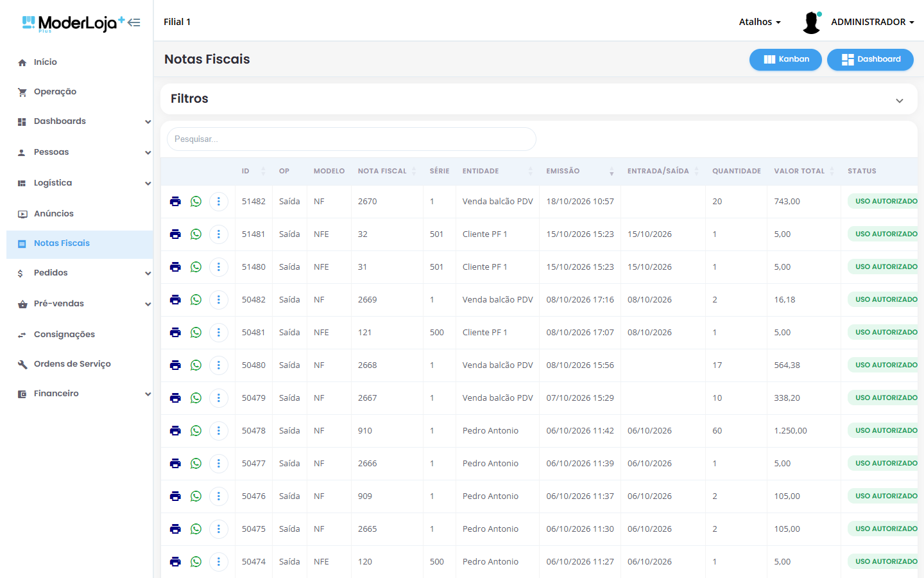Image resolution: width=924 pixels, height=578 pixels.
Task: Select Notas Fiscais in the sidebar
Action: (x=80, y=245)
